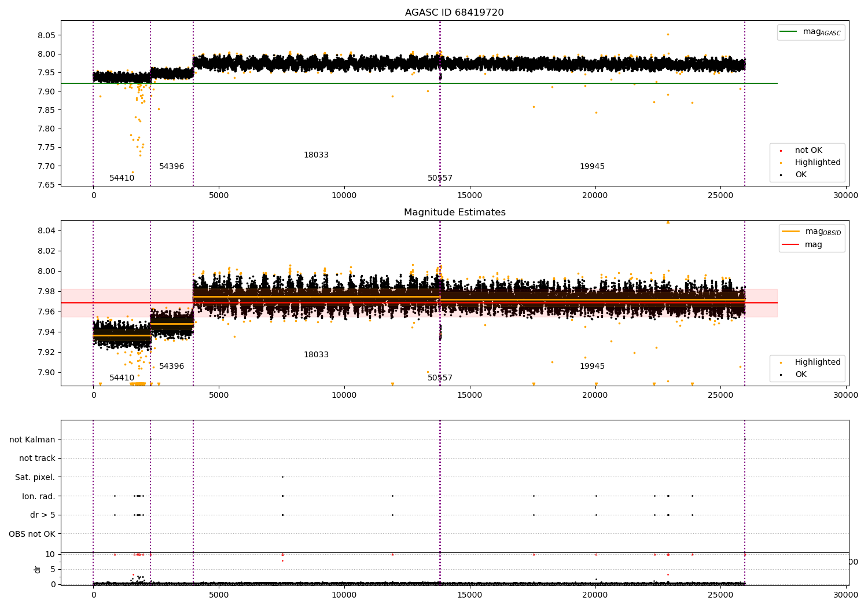Click the 8.00 tick in the Magnitude Estimates plot
This screenshot has height=608, width=868.
tap(46, 272)
